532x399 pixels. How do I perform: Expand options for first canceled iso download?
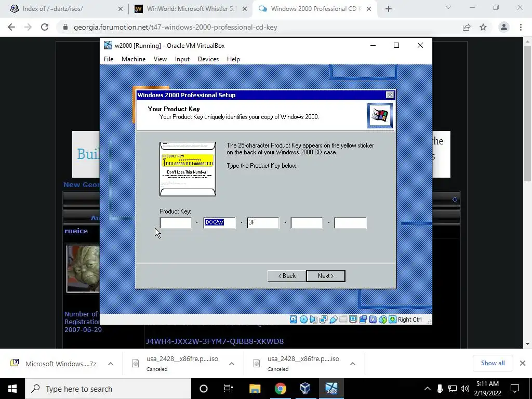pyautogui.click(x=232, y=364)
